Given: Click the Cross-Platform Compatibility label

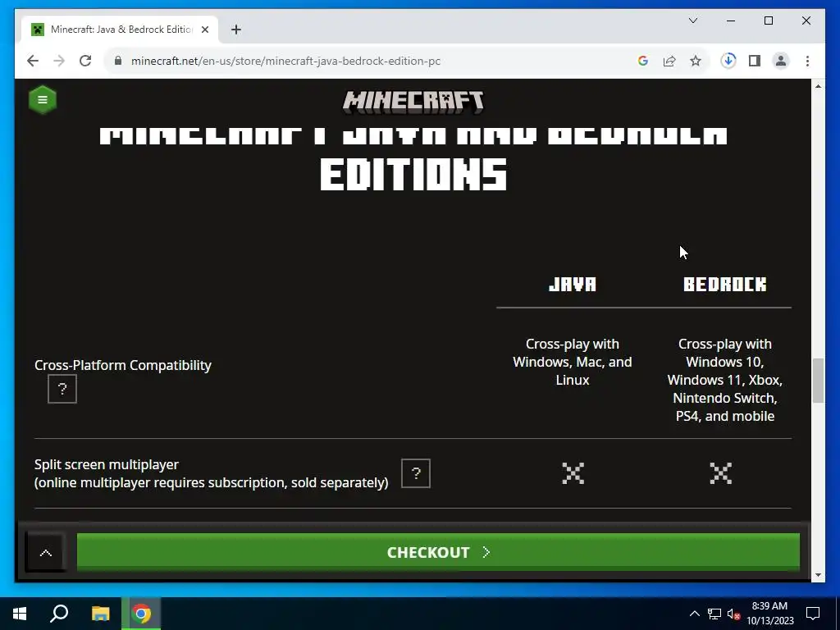Looking at the screenshot, I should point(123,365).
